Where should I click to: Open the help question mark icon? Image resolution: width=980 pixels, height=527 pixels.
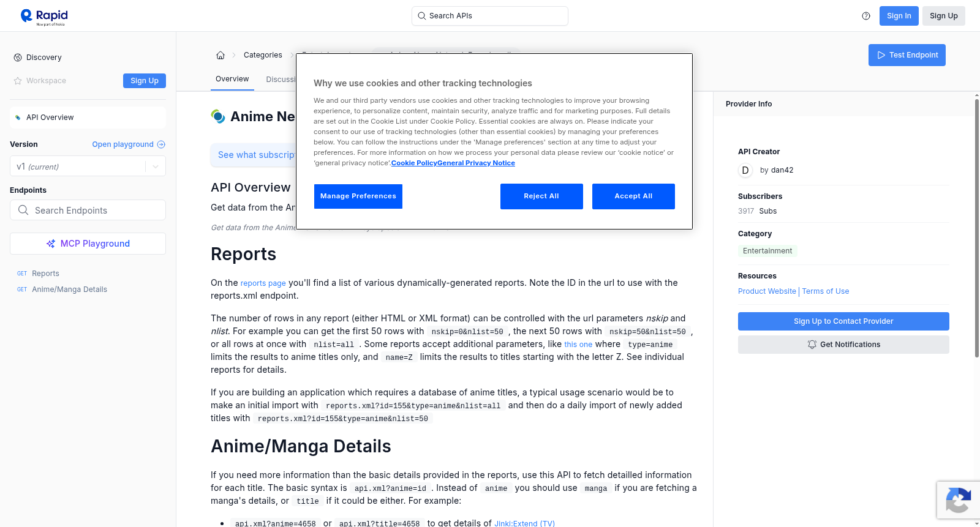point(866,16)
